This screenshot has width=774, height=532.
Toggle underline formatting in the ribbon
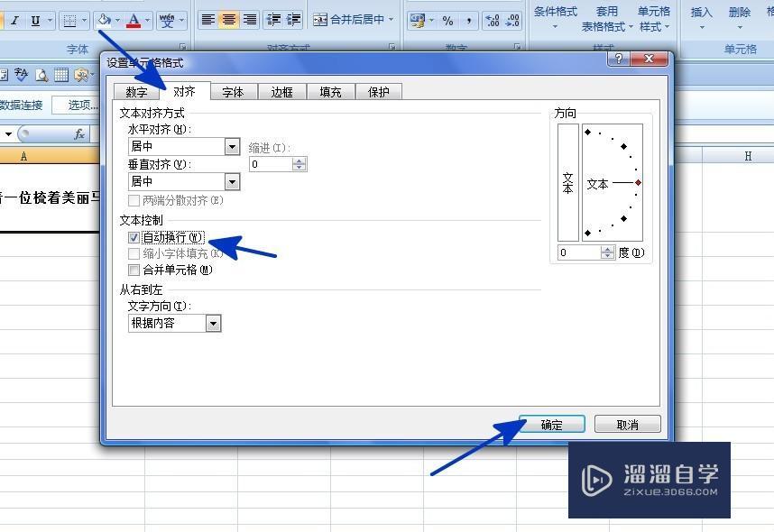pos(35,20)
